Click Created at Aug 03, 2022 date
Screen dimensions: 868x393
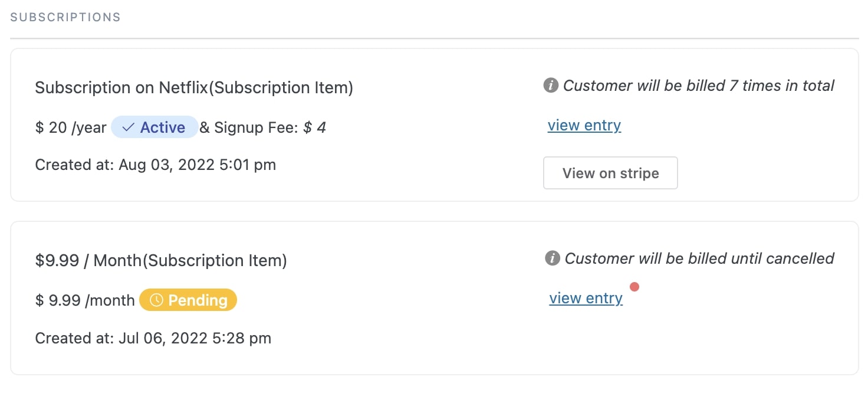pos(156,165)
